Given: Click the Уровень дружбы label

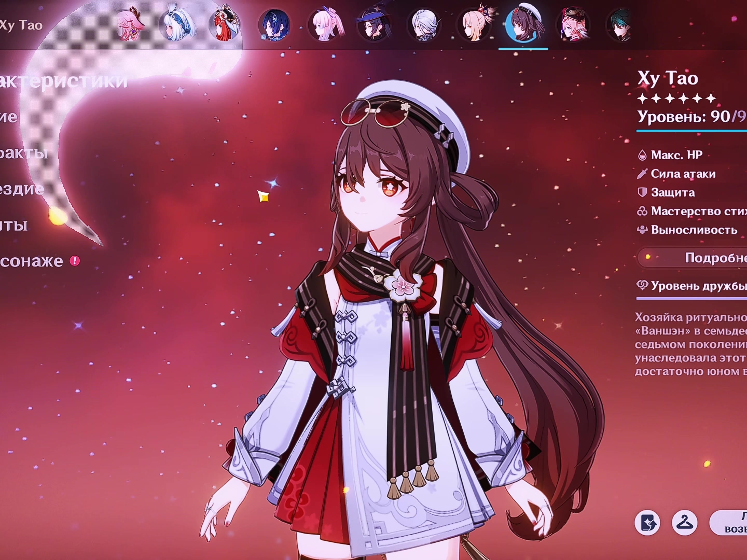Looking at the screenshot, I should [699, 285].
